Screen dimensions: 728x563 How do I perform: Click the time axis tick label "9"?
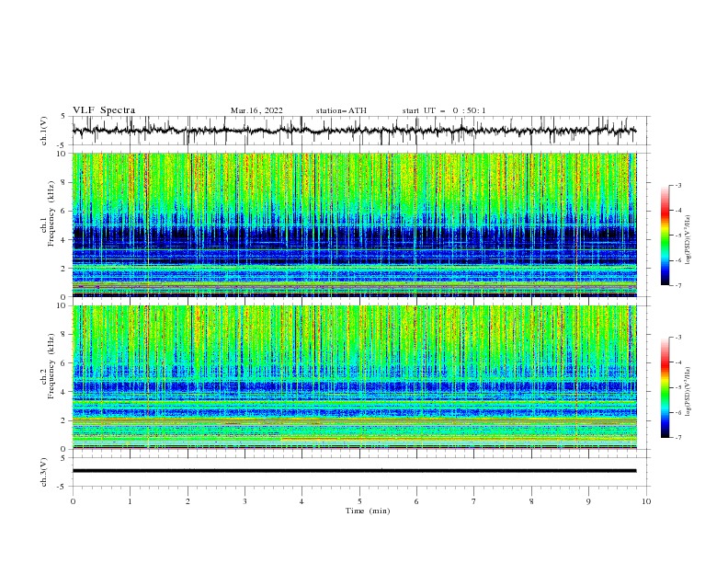tap(588, 501)
